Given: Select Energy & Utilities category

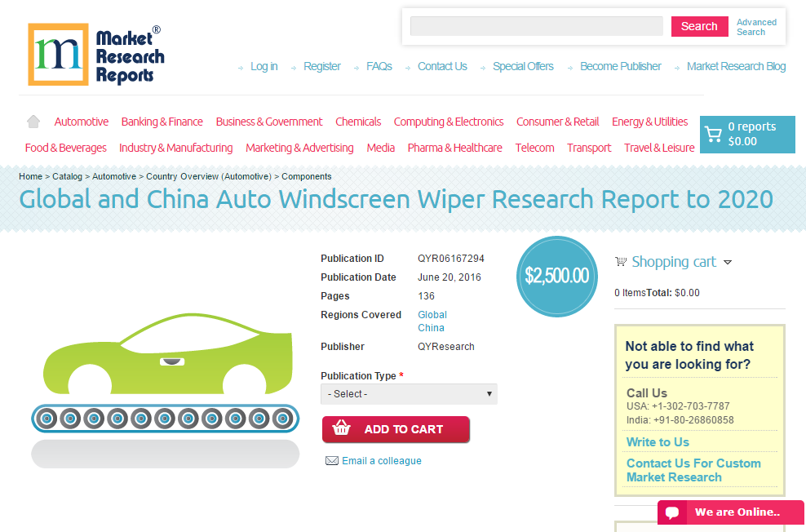Looking at the screenshot, I should (649, 122).
